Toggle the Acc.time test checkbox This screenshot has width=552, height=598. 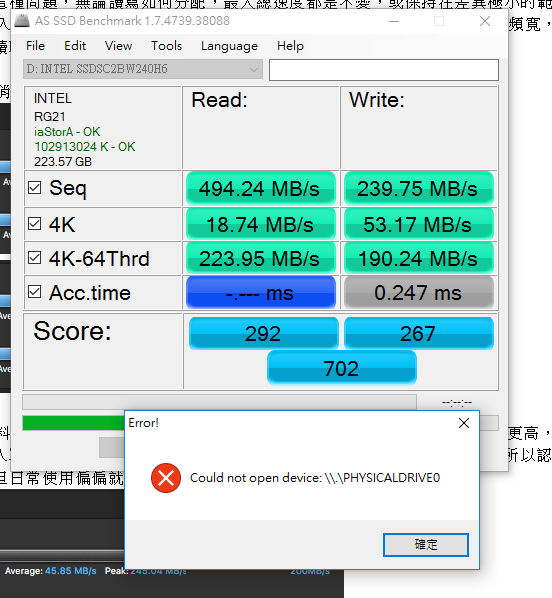click(x=35, y=292)
